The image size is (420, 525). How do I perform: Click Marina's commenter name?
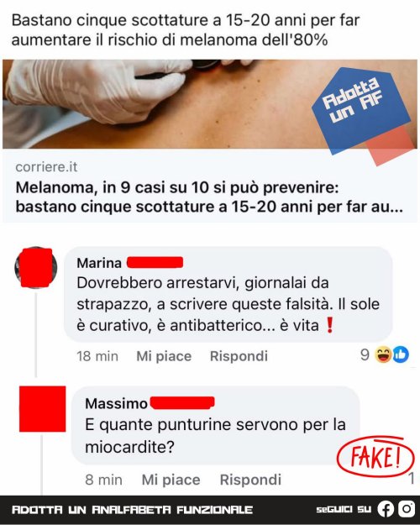click(99, 263)
